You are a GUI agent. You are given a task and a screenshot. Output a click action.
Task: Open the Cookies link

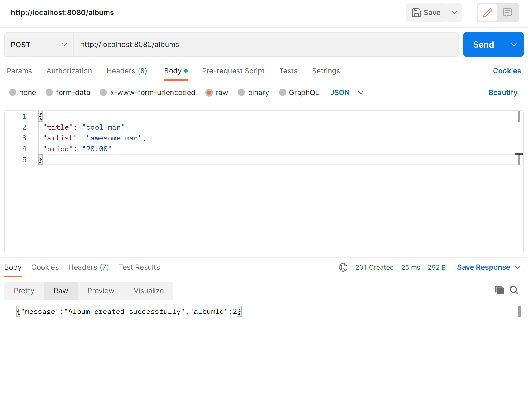pyautogui.click(x=507, y=71)
